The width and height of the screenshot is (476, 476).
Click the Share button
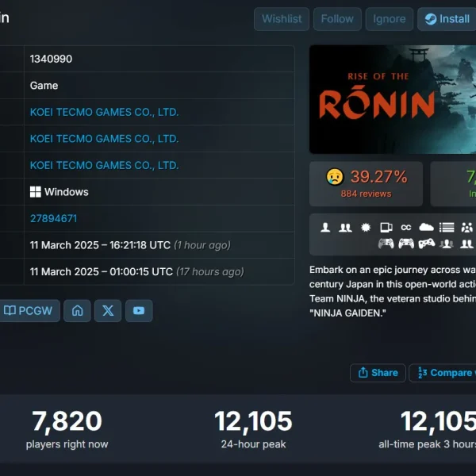point(378,373)
